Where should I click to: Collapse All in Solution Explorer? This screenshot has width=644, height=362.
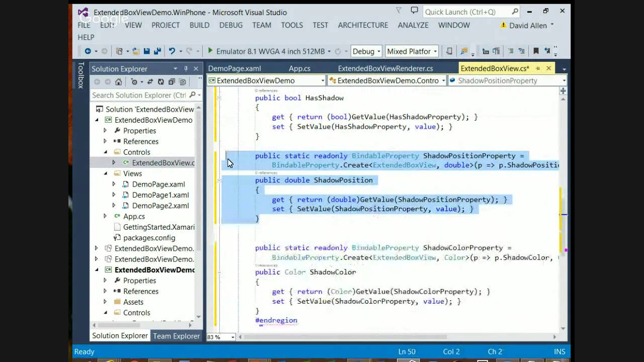click(x=172, y=81)
